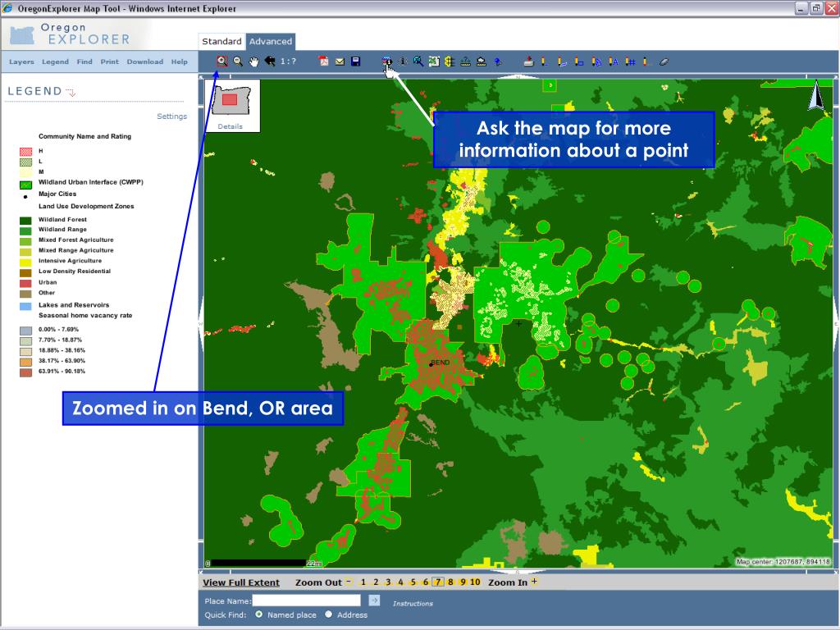Set zoom level to 4
This screenshot has height=630, width=840.
click(400, 582)
